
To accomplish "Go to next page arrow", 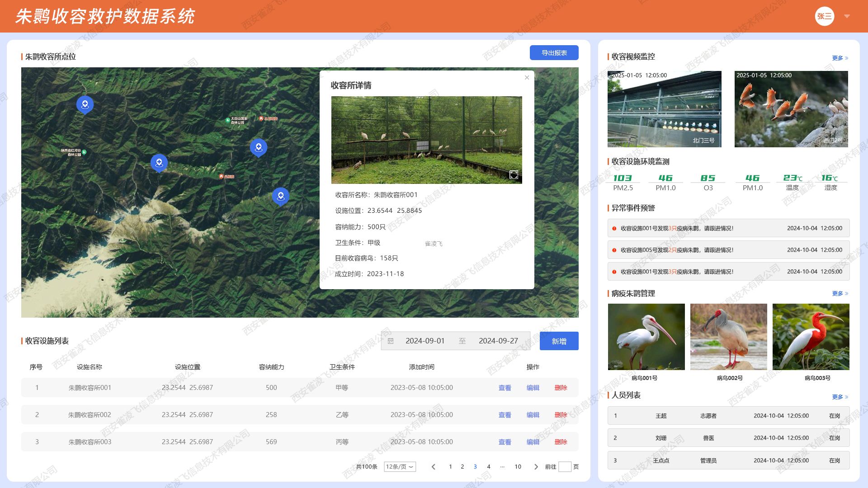I will pyautogui.click(x=536, y=467).
